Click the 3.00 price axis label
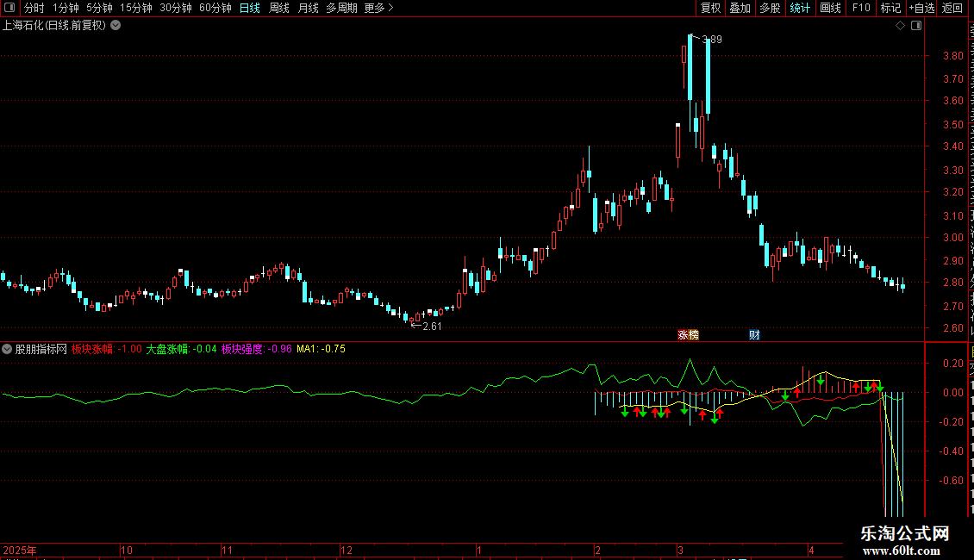 (x=952, y=237)
